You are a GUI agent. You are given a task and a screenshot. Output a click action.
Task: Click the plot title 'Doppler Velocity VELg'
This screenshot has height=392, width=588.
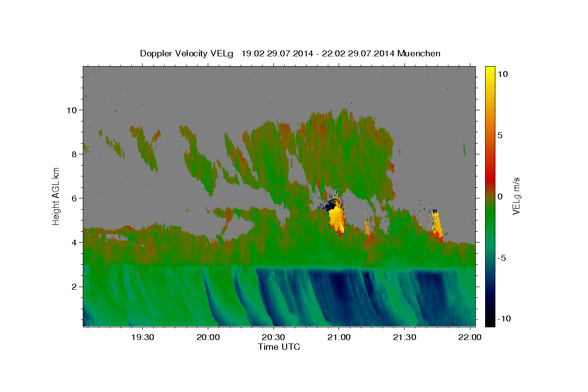coord(188,53)
